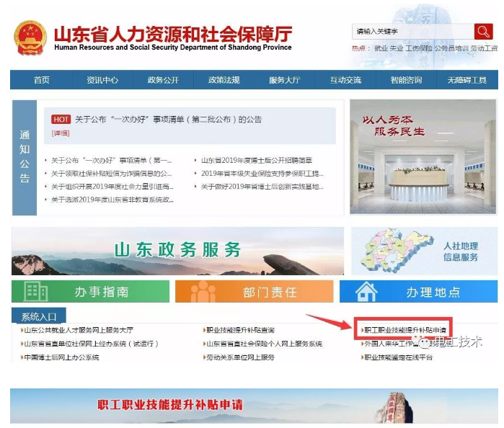The image size is (504, 428).
Task: Open notice 关于做好2019年省博士后创新实践基地
Action: [x=262, y=187]
